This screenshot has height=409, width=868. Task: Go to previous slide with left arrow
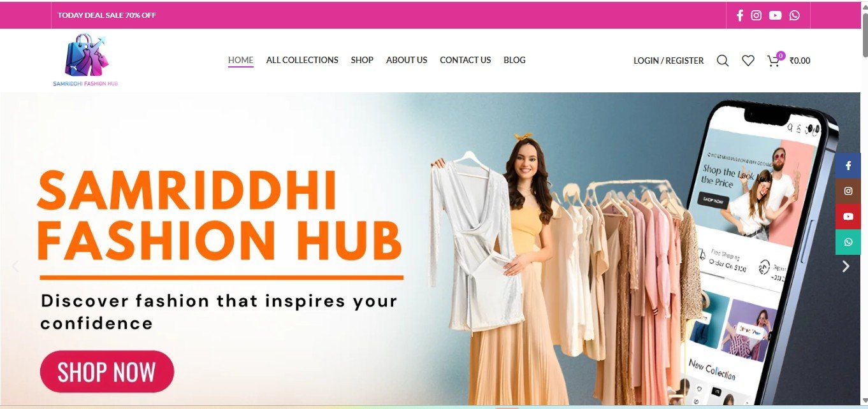point(15,266)
